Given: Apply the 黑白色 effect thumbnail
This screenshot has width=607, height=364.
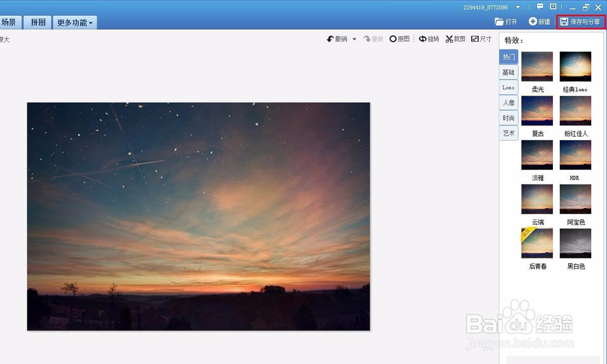Looking at the screenshot, I should point(575,243).
